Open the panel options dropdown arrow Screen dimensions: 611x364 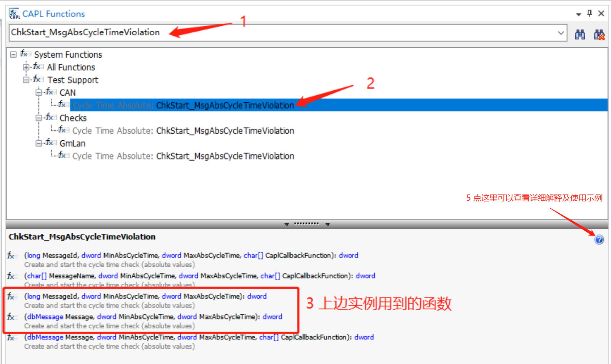(x=578, y=14)
